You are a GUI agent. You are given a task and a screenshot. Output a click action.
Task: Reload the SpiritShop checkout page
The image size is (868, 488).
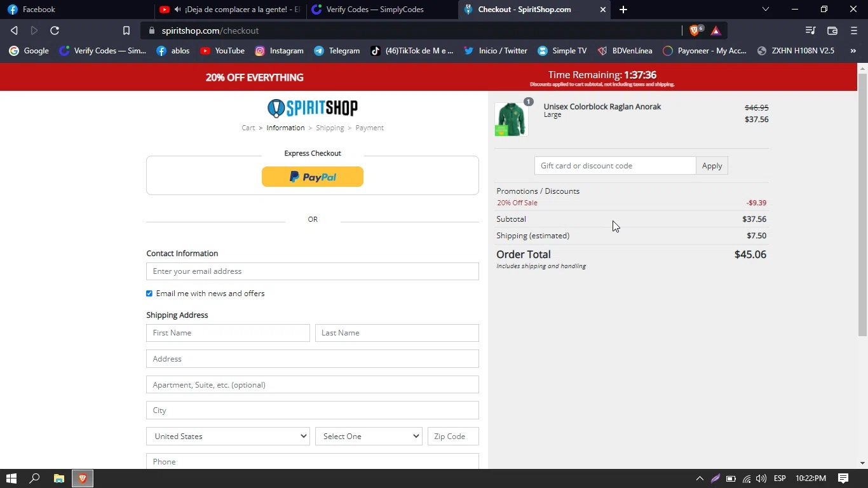(55, 30)
